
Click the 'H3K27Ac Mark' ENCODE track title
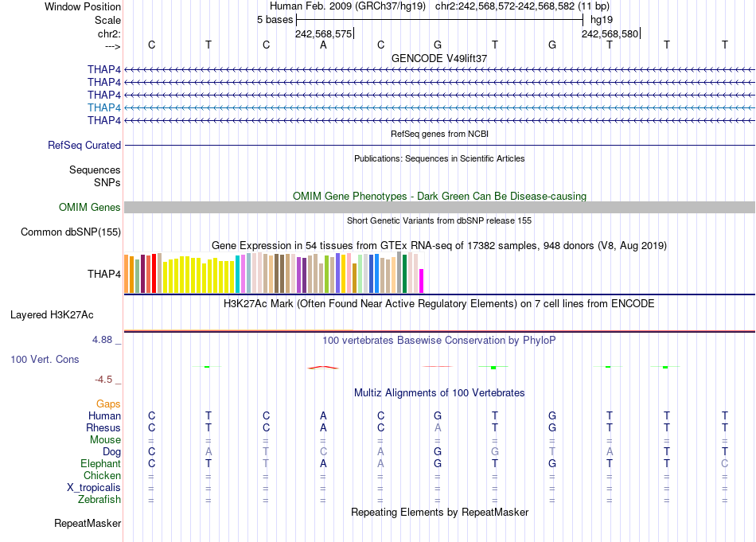point(439,304)
